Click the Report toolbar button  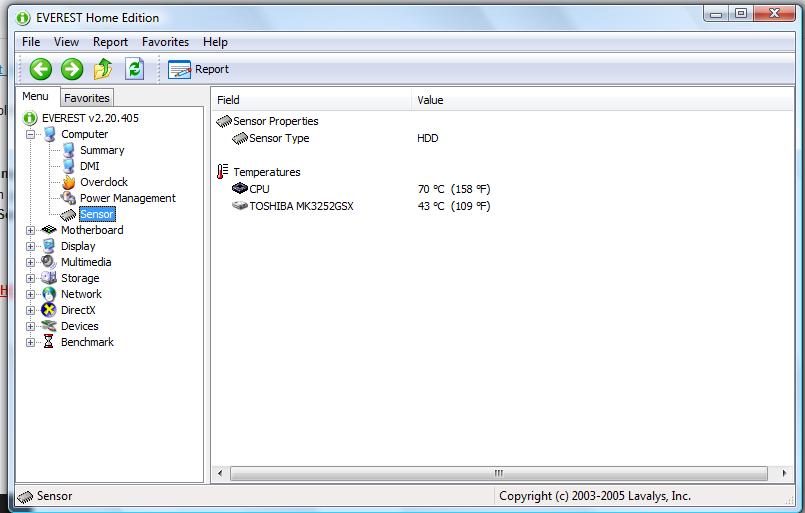tap(198, 69)
